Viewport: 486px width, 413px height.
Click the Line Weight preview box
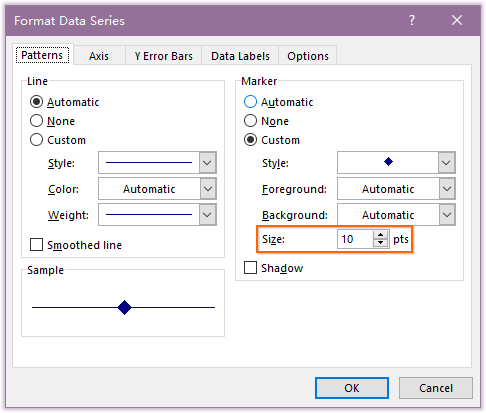tap(149, 214)
